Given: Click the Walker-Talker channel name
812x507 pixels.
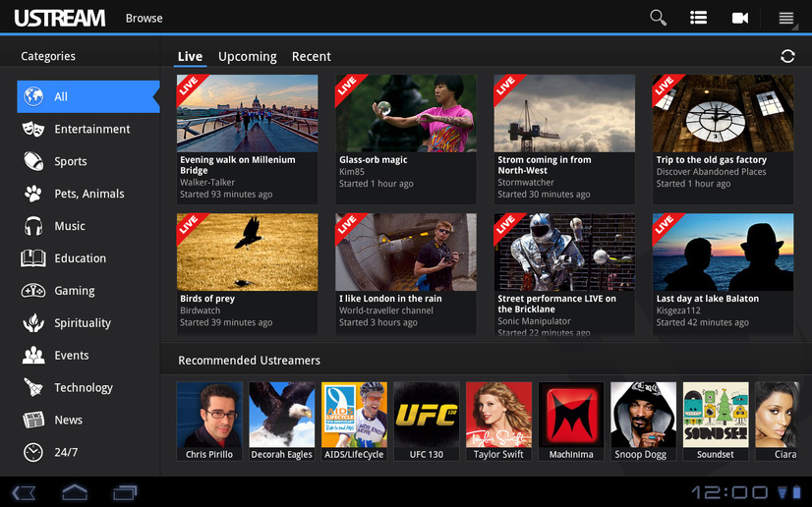Looking at the screenshot, I should click(x=207, y=182).
